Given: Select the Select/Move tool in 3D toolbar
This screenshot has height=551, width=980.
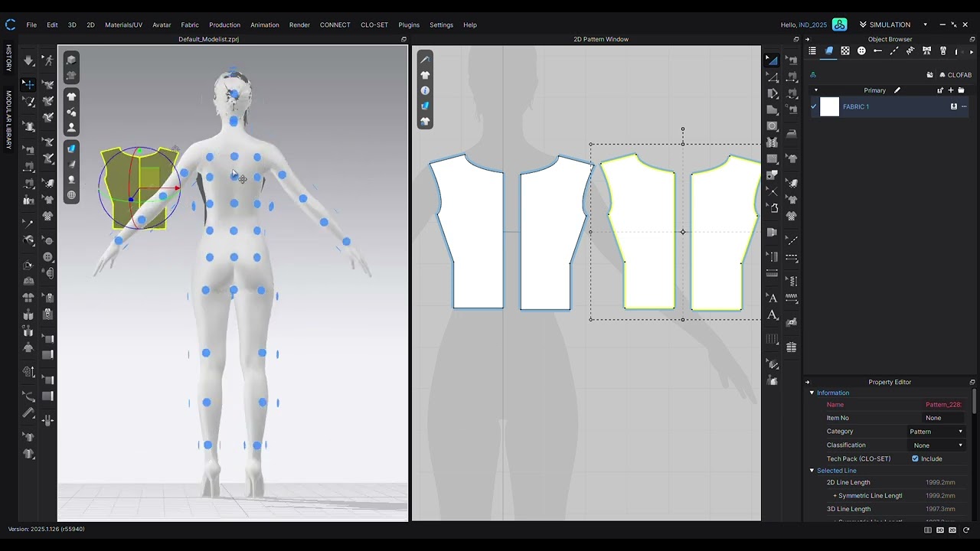Looking at the screenshot, I should coord(28,84).
